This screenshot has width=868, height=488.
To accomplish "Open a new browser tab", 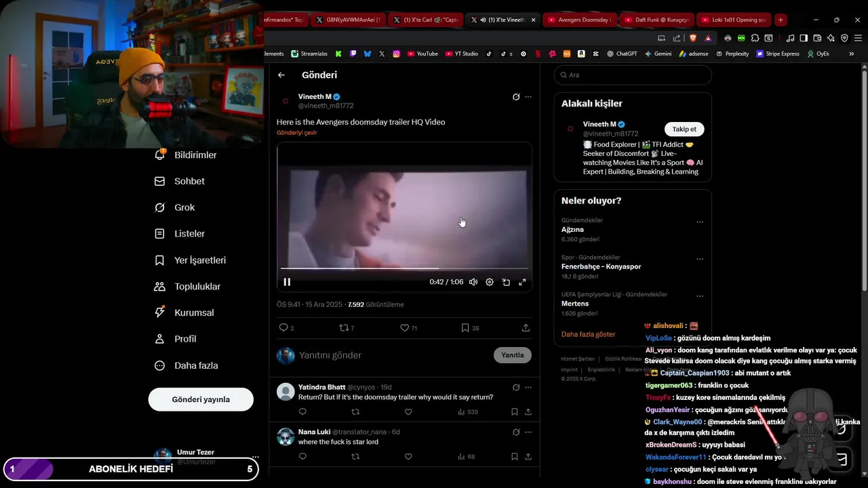I will (781, 20).
